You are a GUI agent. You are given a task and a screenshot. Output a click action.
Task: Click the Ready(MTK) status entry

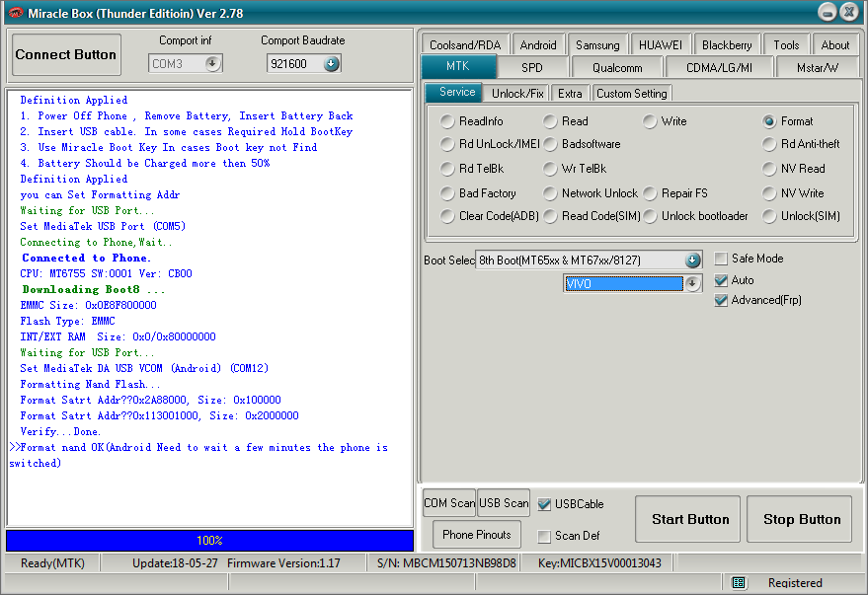click(x=52, y=563)
